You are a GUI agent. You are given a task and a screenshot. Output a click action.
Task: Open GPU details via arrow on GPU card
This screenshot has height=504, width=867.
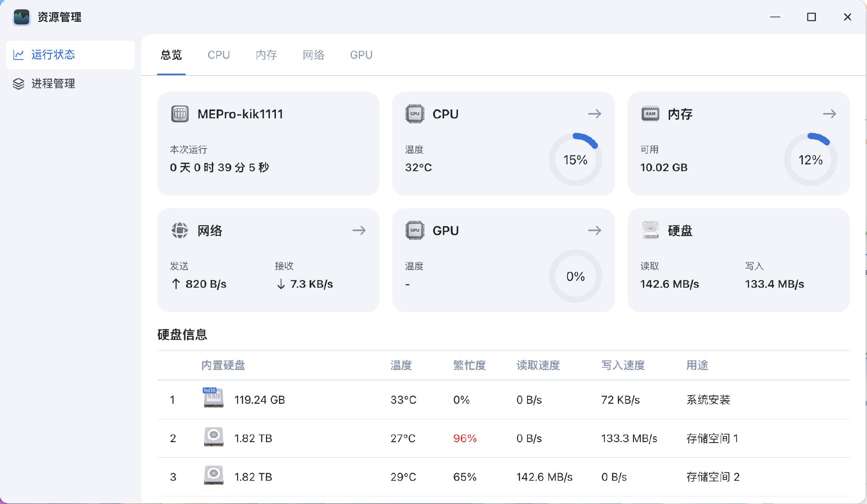[x=594, y=230]
